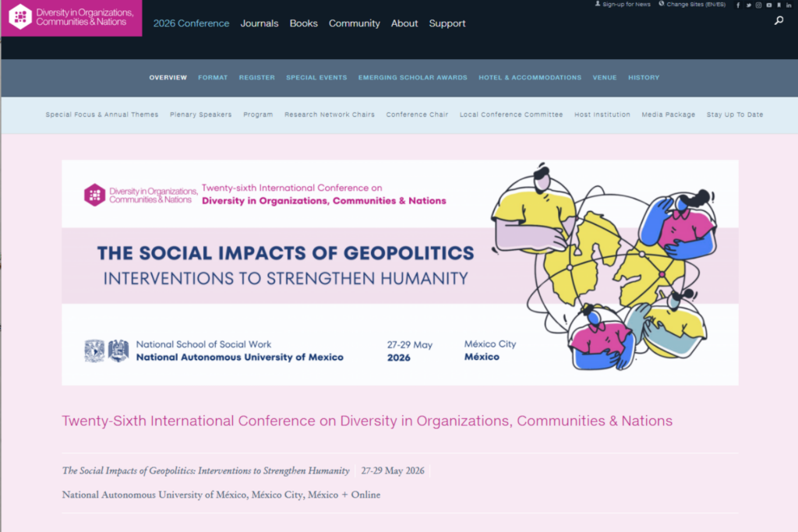798x532 pixels.
Task: Open the search magnifier icon
Action: [x=779, y=21]
